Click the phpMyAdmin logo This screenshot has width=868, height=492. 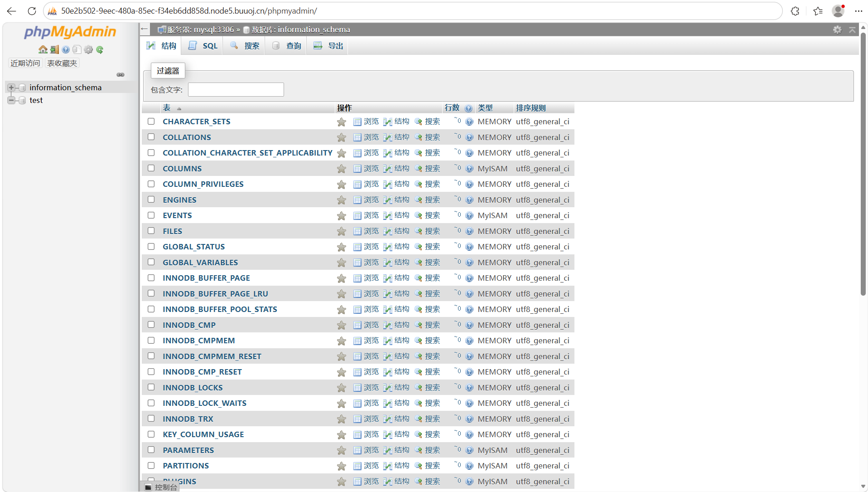pyautogui.click(x=70, y=31)
